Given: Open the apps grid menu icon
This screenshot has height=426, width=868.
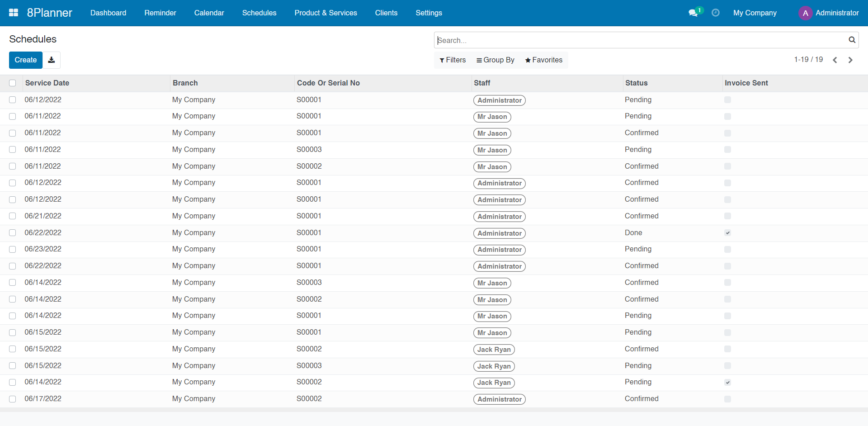Looking at the screenshot, I should [x=14, y=13].
